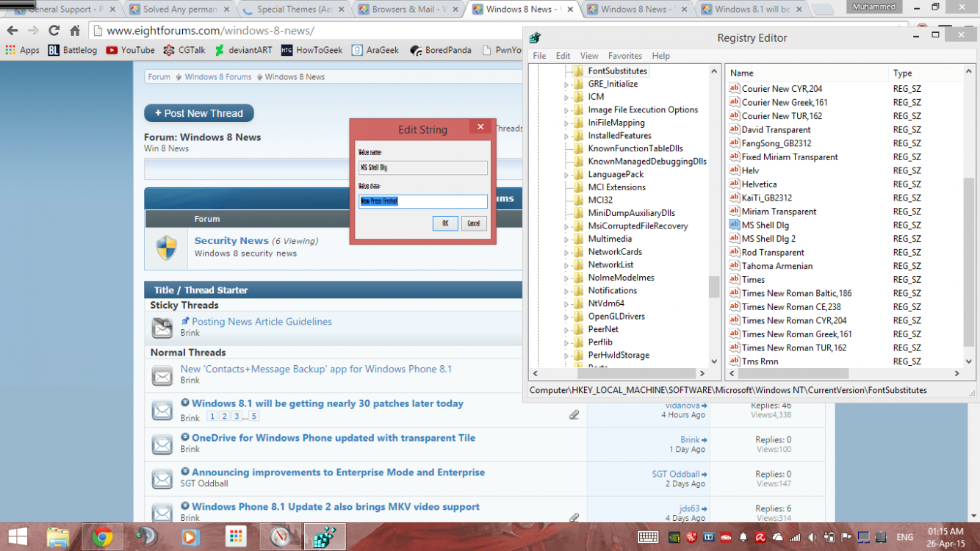Go to page 2 of Windows 8.1 thread
The width and height of the screenshot is (980, 551).
pyautogui.click(x=225, y=416)
